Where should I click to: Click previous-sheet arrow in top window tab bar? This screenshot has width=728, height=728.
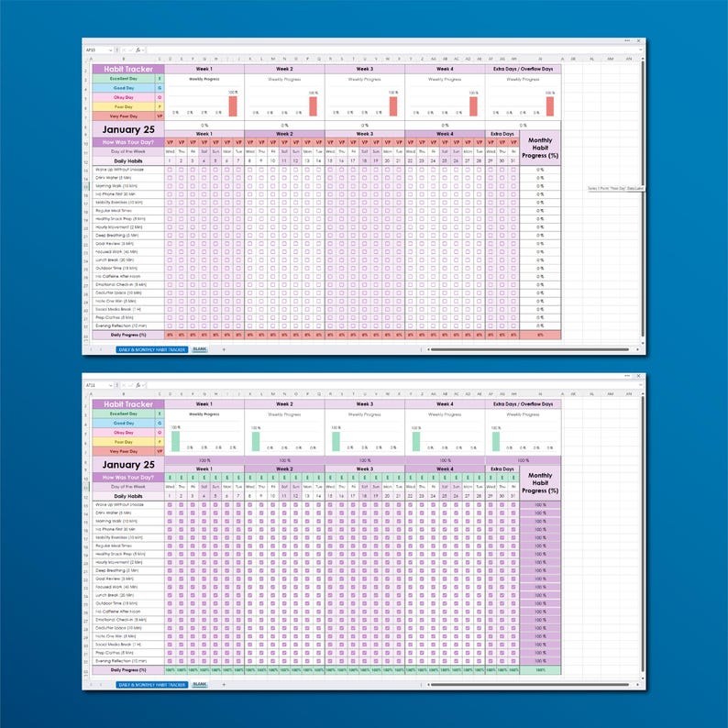pos(91,349)
